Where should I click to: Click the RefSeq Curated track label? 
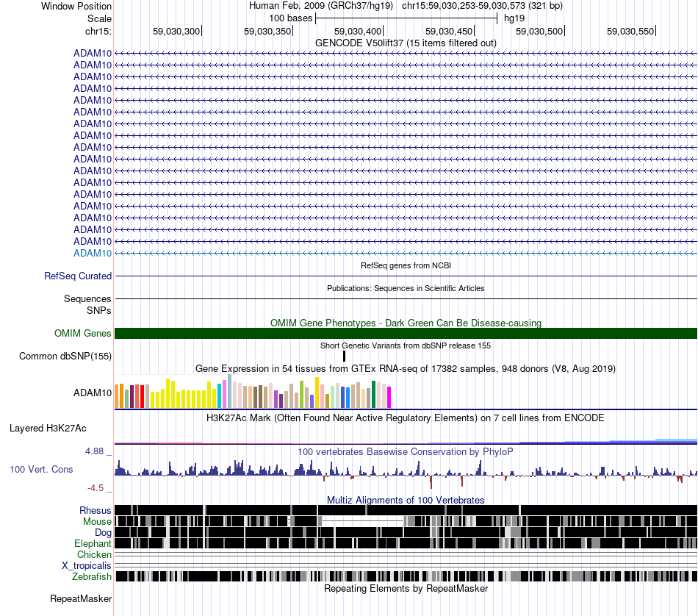[x=78, y=276]
